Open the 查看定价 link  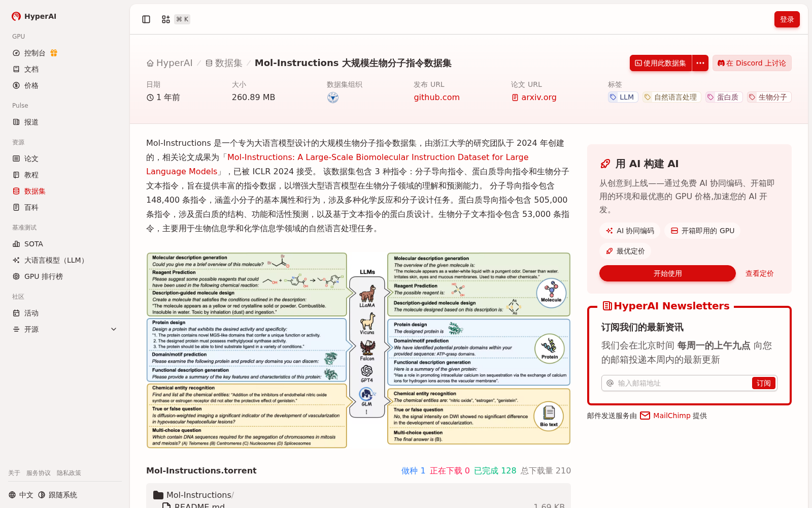point(759,273)
